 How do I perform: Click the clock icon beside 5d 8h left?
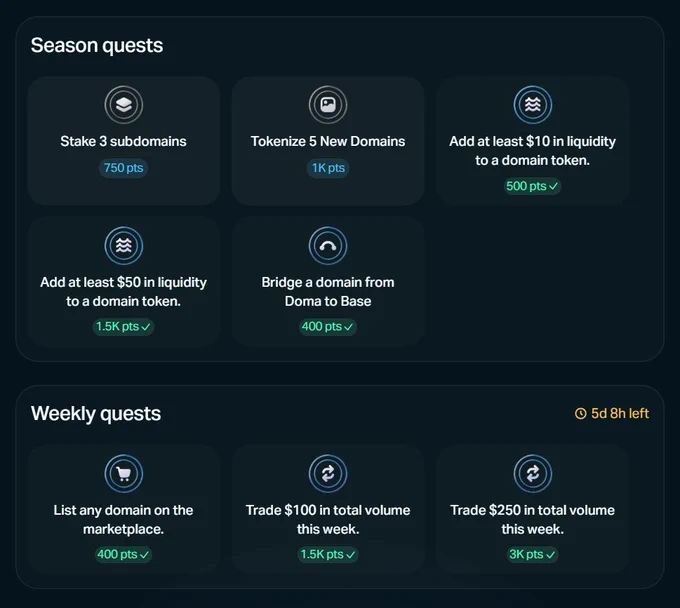pyautogui.click(x=580, y=414)
